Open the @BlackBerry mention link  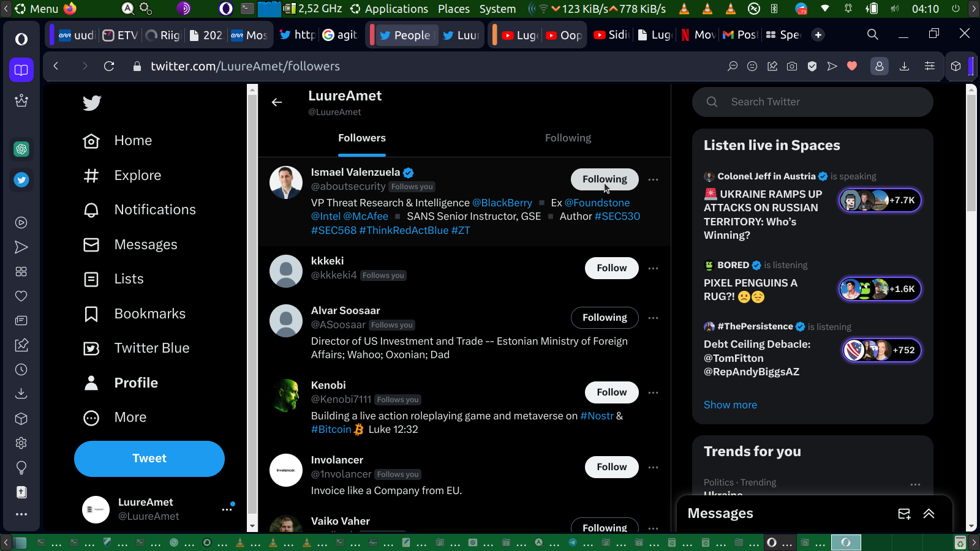(502, 203)
